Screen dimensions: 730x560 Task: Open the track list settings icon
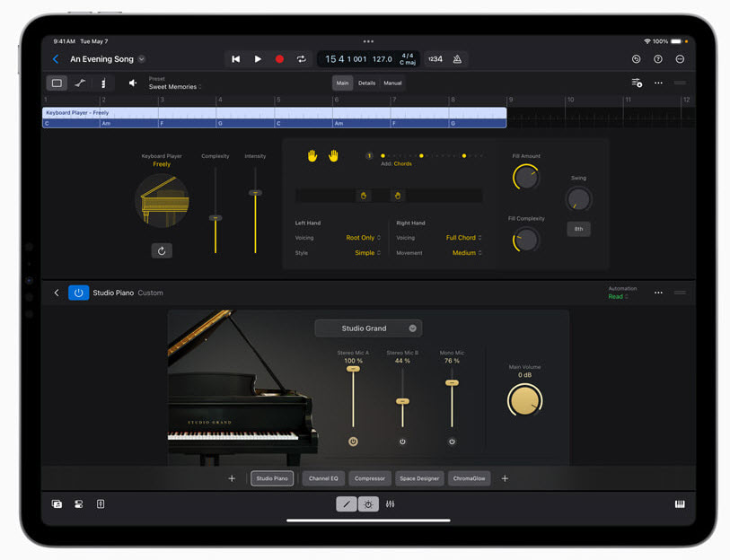(x=637, y=83)
